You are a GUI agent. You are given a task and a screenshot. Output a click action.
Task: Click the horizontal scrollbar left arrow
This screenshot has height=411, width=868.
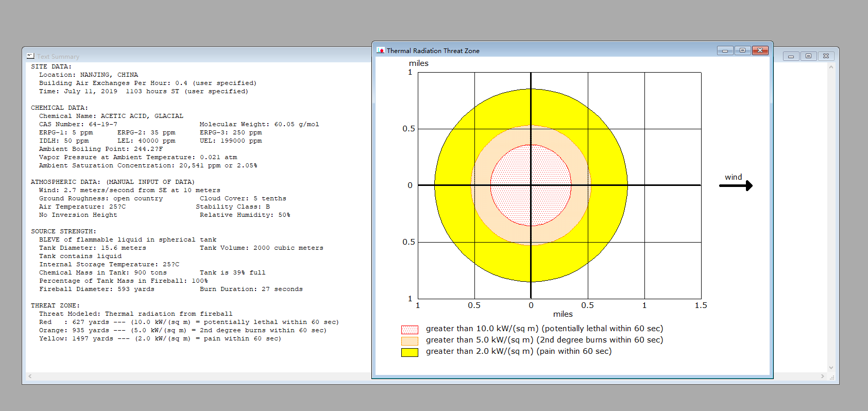pos(30,376)
